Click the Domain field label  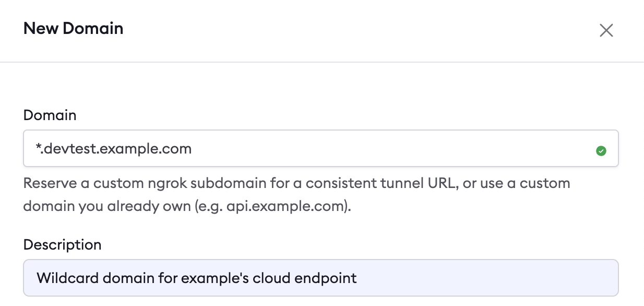pos(50,115)
